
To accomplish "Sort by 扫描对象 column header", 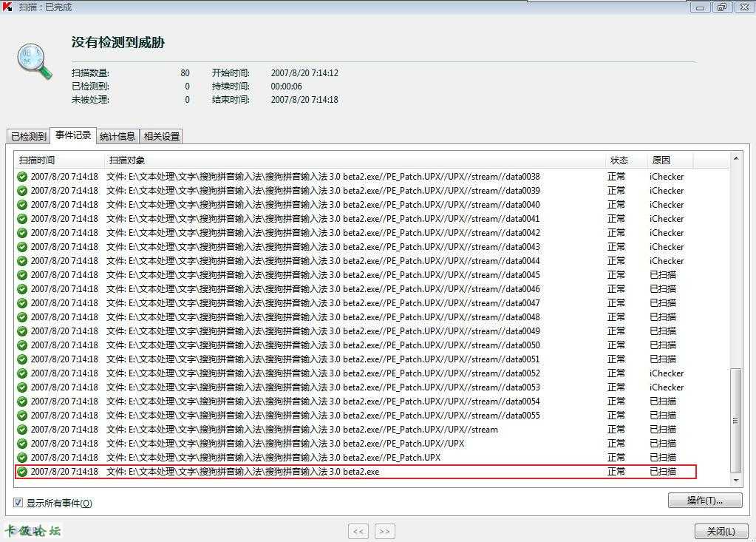I will point(355,160).
